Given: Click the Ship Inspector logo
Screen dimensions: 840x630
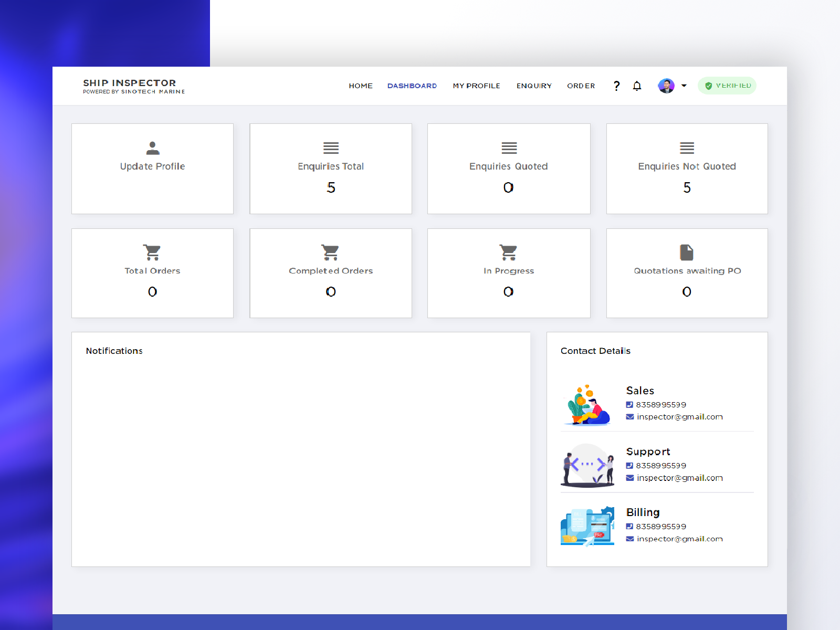Looking at the screenshot, I should tap(134, 86).
